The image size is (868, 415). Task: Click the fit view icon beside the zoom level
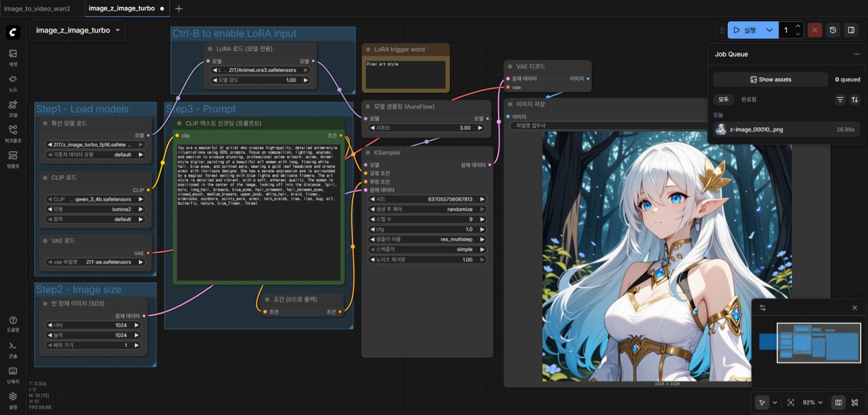tap(791, 402)
